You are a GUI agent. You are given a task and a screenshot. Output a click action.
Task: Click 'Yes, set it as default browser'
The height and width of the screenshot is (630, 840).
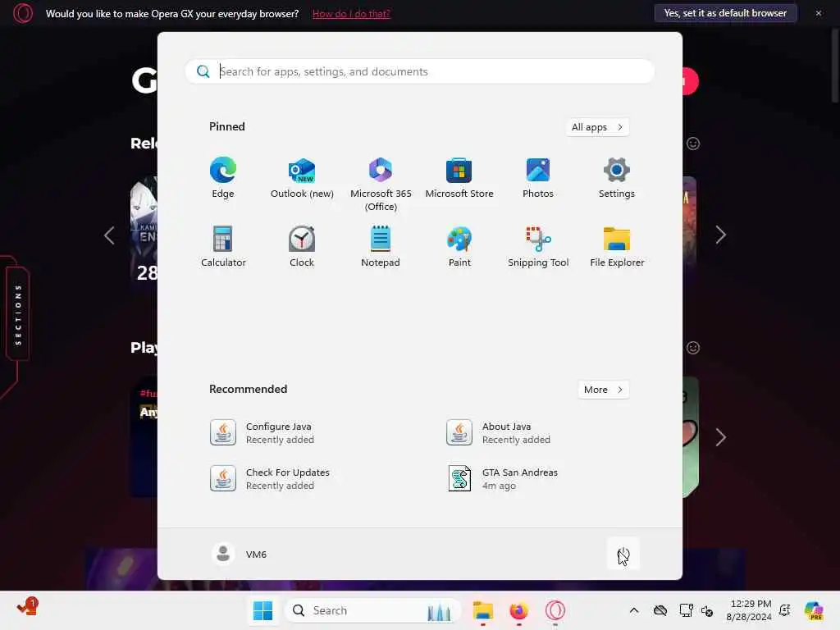[725, 13]
